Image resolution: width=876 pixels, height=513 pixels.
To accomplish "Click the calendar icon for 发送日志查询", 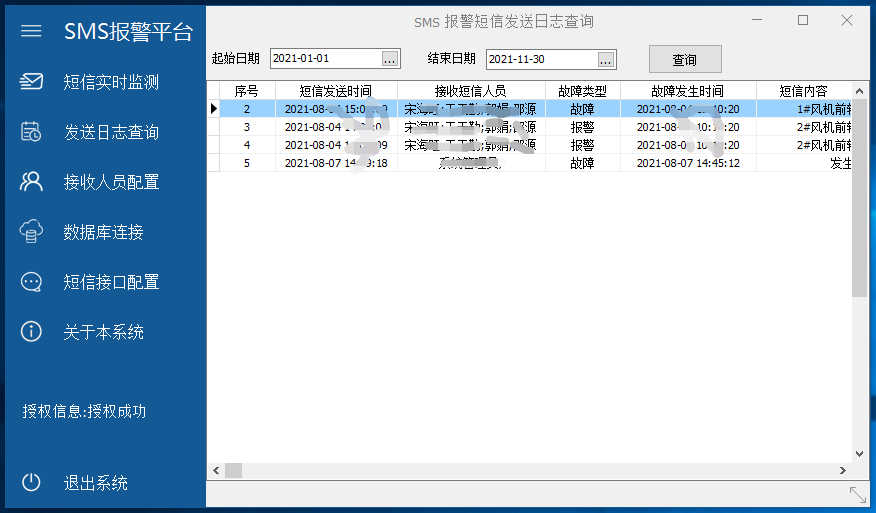I will pos(32,132).
